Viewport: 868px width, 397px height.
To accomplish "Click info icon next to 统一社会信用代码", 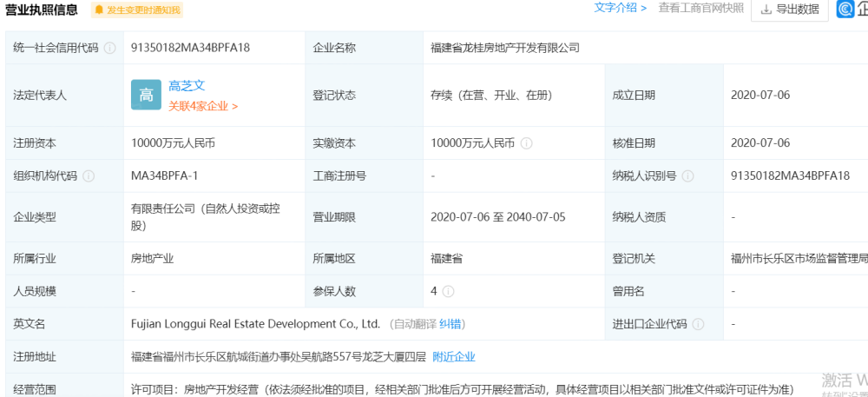I will click(x=109, y=48).
